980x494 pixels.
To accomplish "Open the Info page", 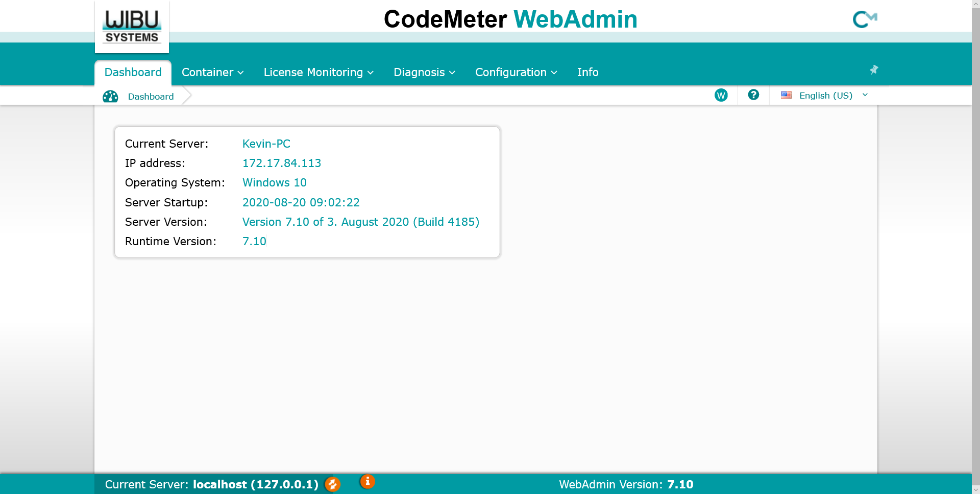I will pyautogui.click(x=587, y=72).
